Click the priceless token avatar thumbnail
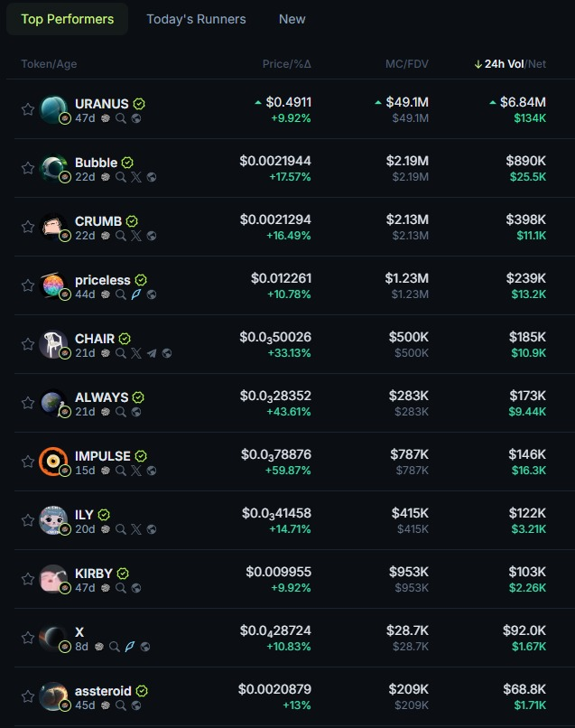The height and width of the screenshot is (728, 575). [53, 285]
